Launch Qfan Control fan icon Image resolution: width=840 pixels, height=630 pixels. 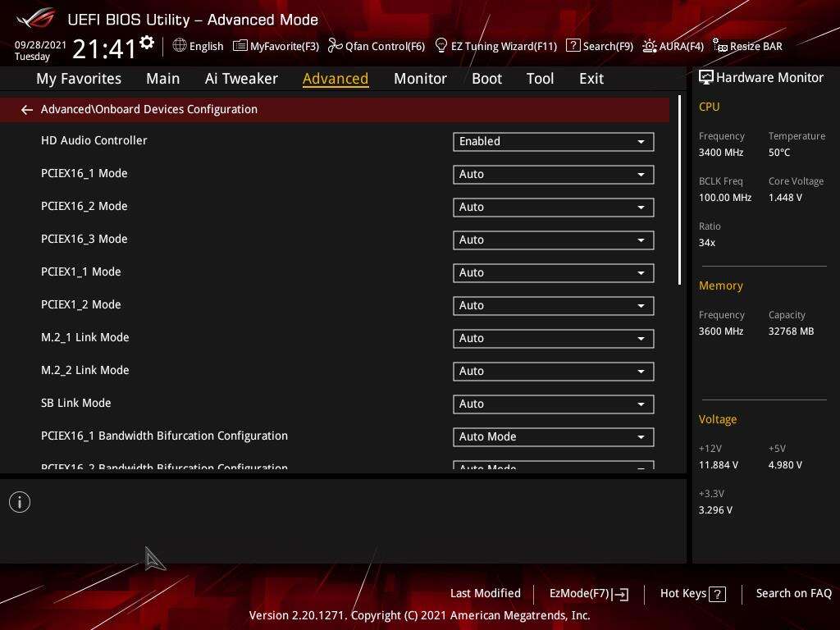pyautogui.click(x=335, y=46)
